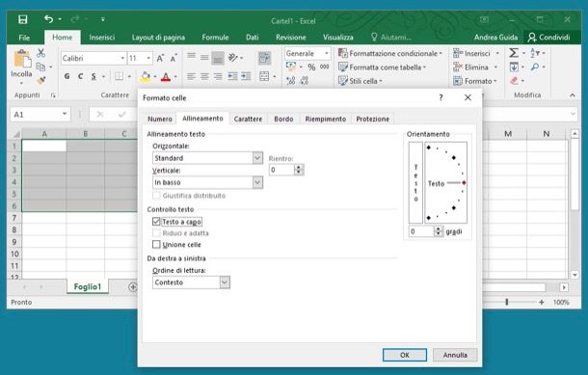
Task: Click the orientation dial red marker
Action: coord(464,182)
